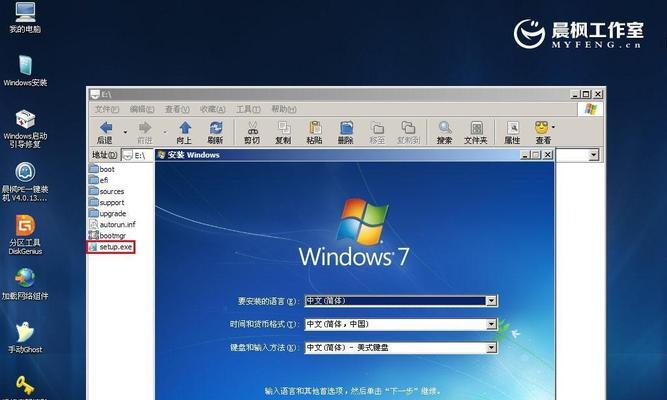The image size is (667, 400).
Task: Select the setup.exe file
Action: tap(111, 247)
